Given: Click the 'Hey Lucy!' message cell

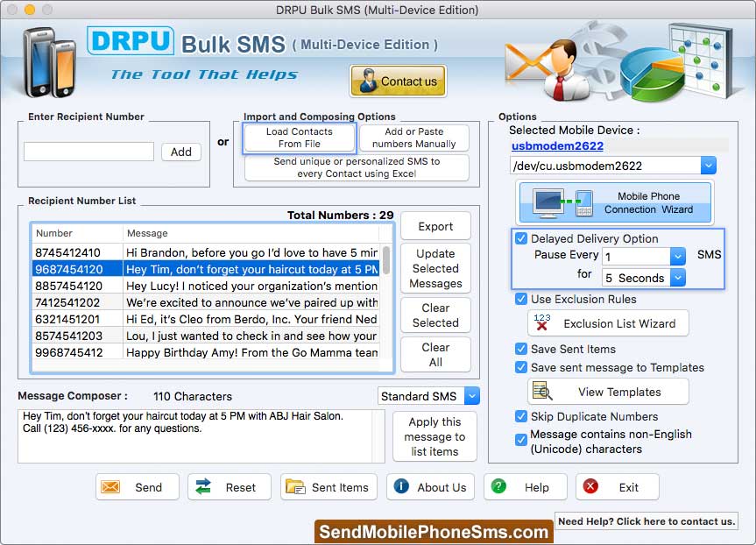Looking at the screenshot, I should point(251,286).
